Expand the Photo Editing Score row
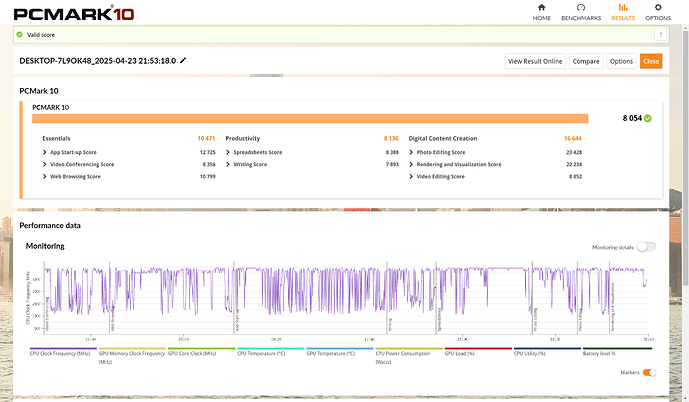This screenshot has width=689, height=402. pos(412,152)
